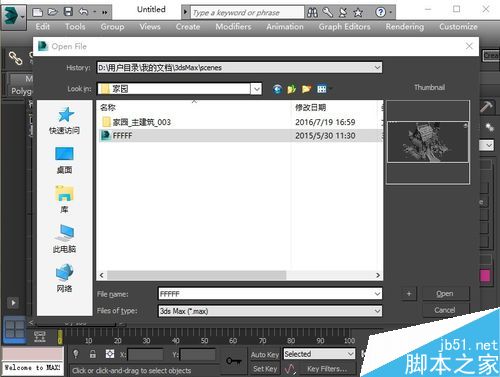Open the Rendering menu
The image size is (500, 377).
[x=405, y=27]
